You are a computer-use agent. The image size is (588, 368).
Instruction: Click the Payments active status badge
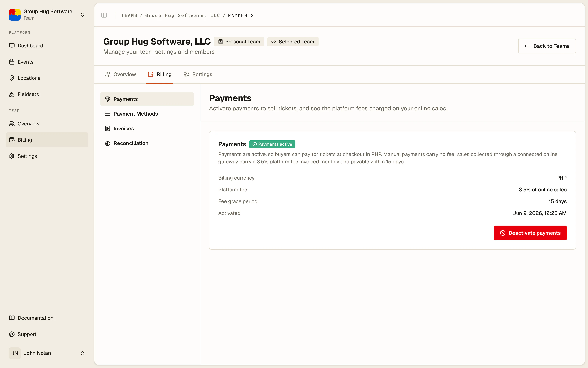[272, 144]
